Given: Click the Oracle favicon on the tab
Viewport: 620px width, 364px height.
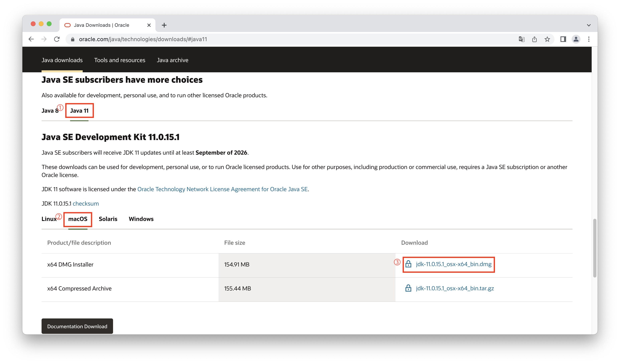Looking at the screenshot, I should pos(67,25).
